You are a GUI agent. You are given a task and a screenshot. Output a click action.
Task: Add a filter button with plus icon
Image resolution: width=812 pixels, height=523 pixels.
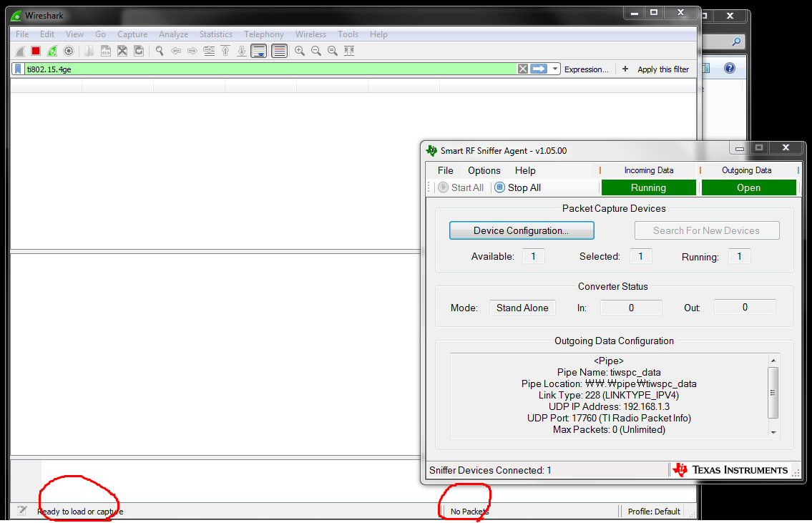tap(625, 69)
